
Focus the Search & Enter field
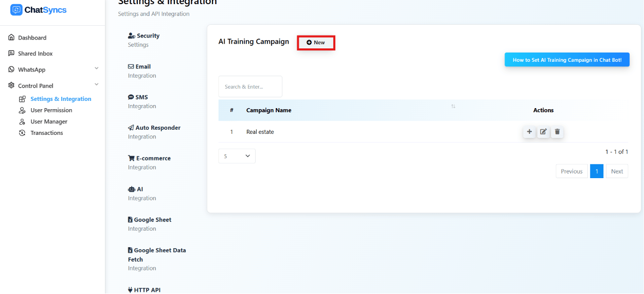(251, 87)
